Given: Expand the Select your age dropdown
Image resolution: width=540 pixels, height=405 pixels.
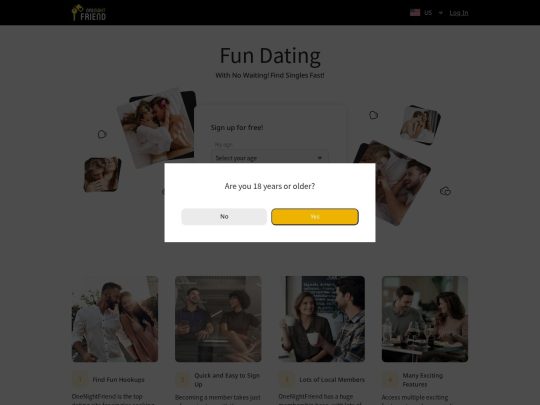Looking at the screenshot, I should pos(270,158).
